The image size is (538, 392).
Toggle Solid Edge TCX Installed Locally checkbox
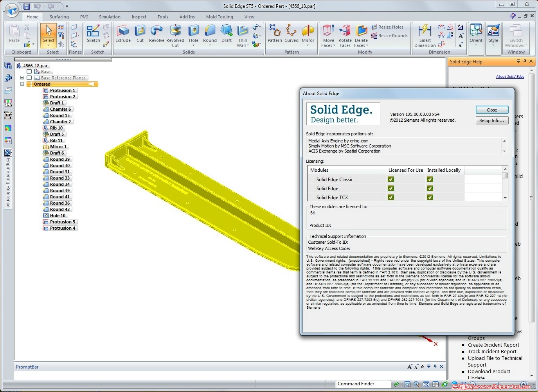430,197
